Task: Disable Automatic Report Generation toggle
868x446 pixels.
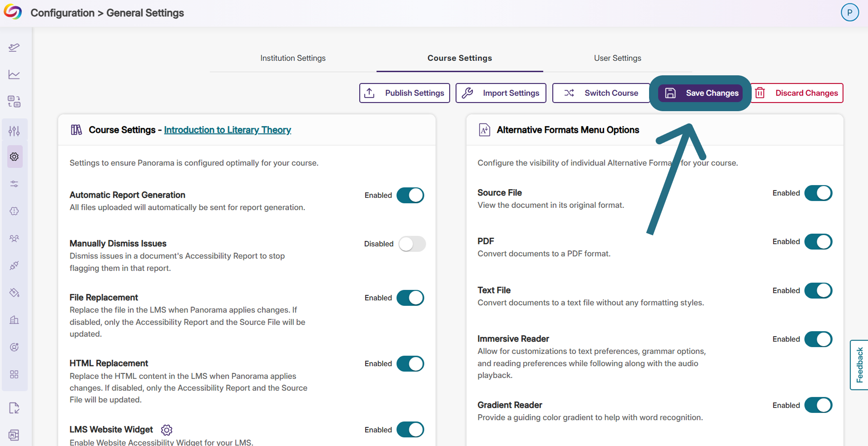Action: pos(411,196)
